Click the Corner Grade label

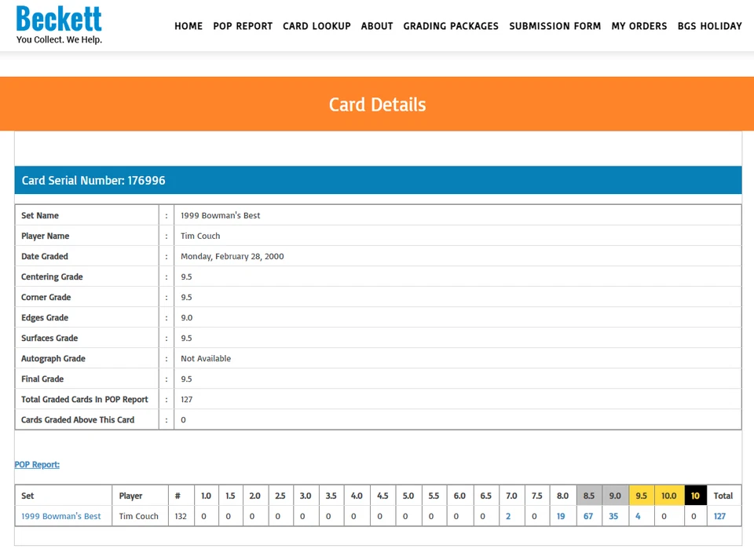tap(46, 298)
